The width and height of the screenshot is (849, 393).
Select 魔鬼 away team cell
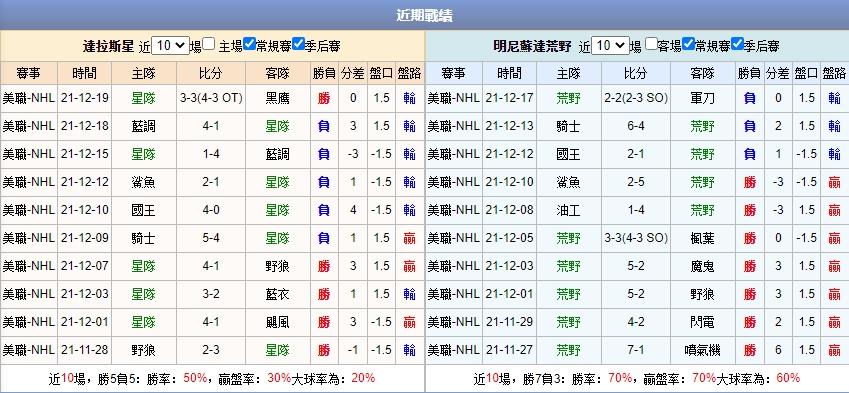[703, 266]
